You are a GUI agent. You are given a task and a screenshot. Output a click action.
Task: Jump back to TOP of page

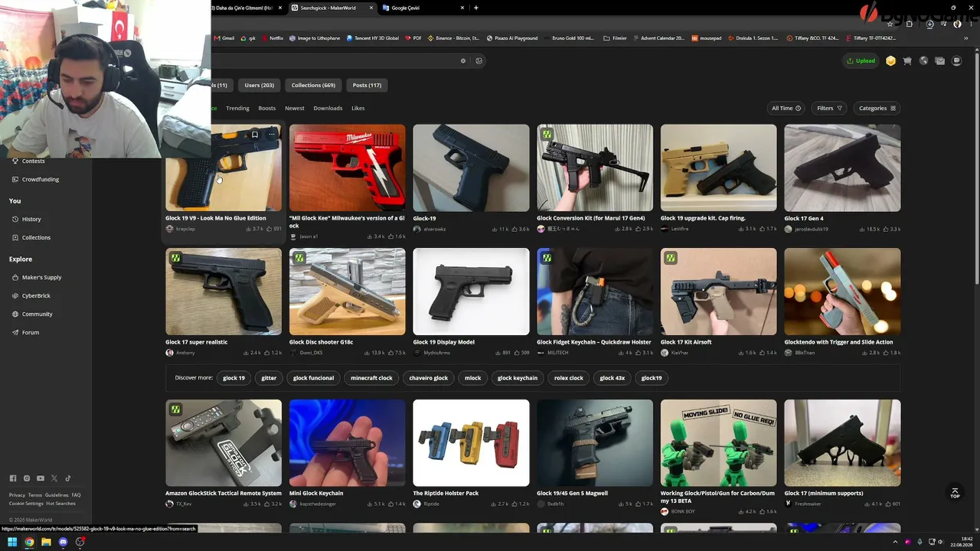tap(955, 493)
